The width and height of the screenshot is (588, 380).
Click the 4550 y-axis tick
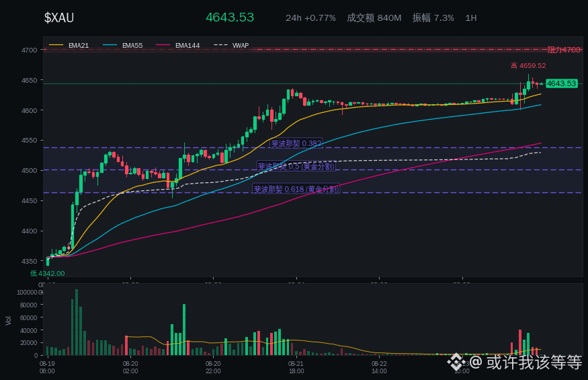tap(30, 141)
